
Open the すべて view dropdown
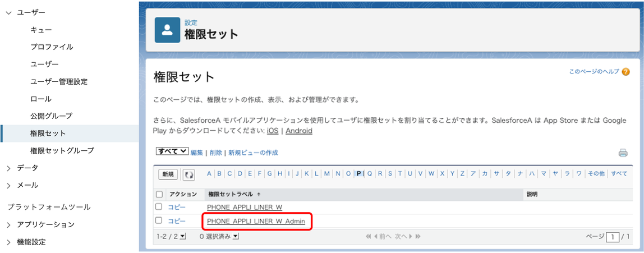point(172,151)
